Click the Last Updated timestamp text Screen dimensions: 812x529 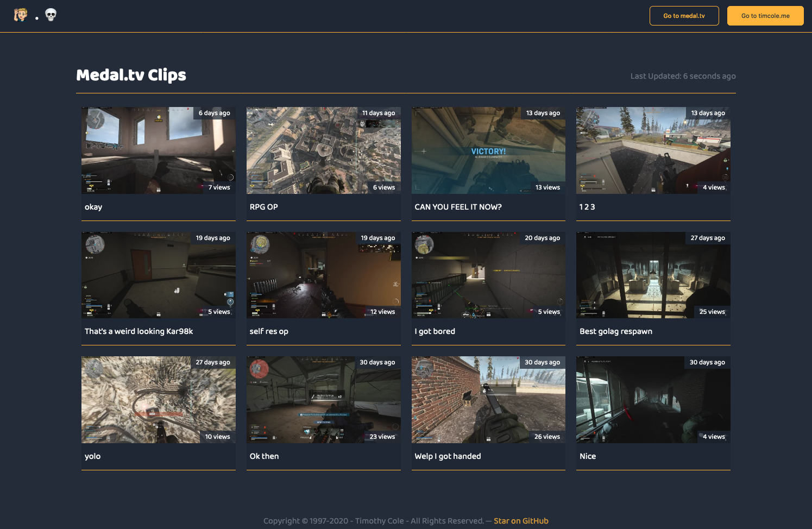click(x=683, y=76)
